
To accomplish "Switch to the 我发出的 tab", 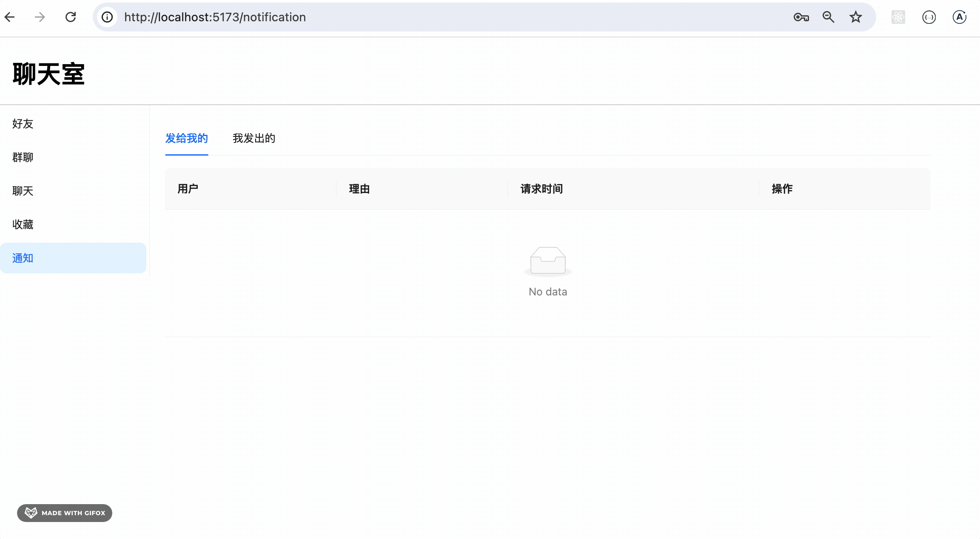I will click(x=254, y=138).
